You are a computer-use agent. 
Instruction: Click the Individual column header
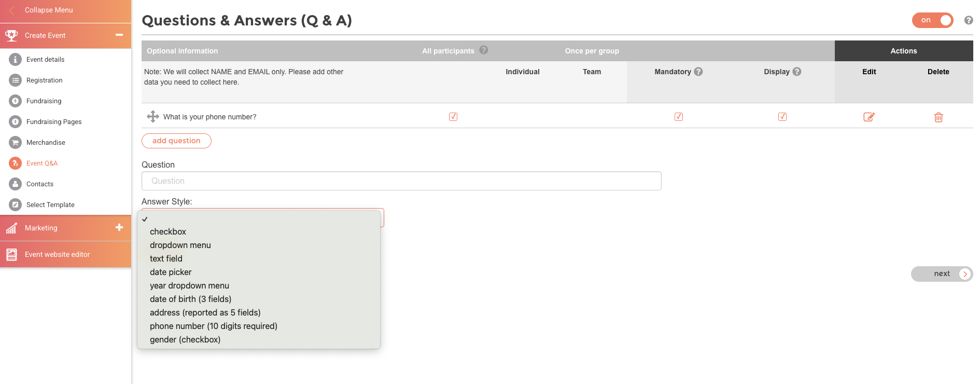point(523,72)
